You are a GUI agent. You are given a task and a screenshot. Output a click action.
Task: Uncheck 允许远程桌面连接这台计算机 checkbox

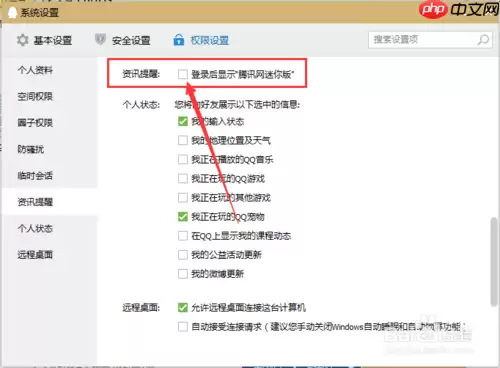(183, 307)
